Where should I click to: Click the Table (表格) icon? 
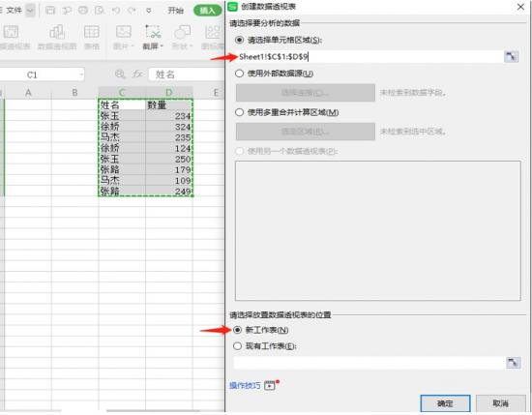coord(92,32)
